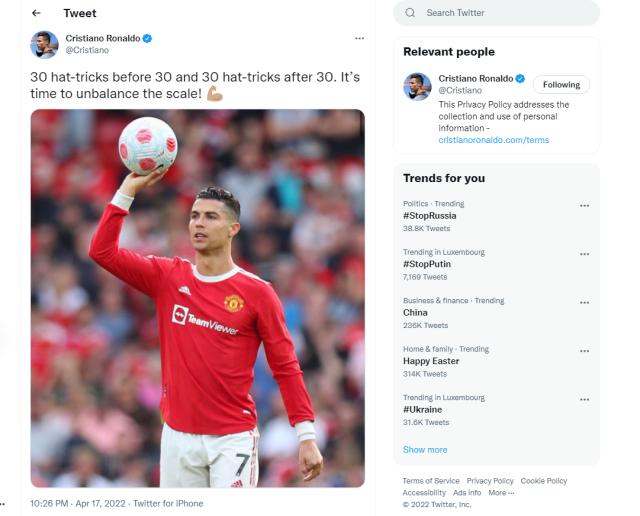The height and width of the screenshot is (516, 640).
Task: Open the Privacy Policy footer link
Action: coord(490,481)
